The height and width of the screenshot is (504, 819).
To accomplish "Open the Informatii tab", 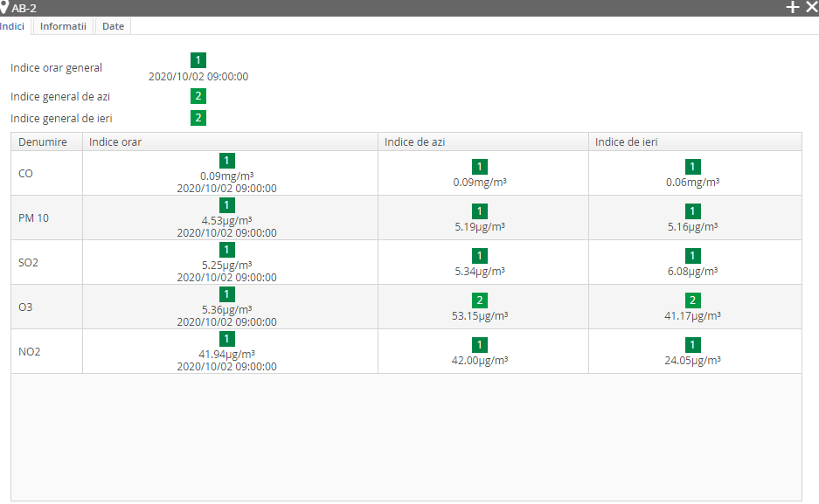I will click(63, 26).
